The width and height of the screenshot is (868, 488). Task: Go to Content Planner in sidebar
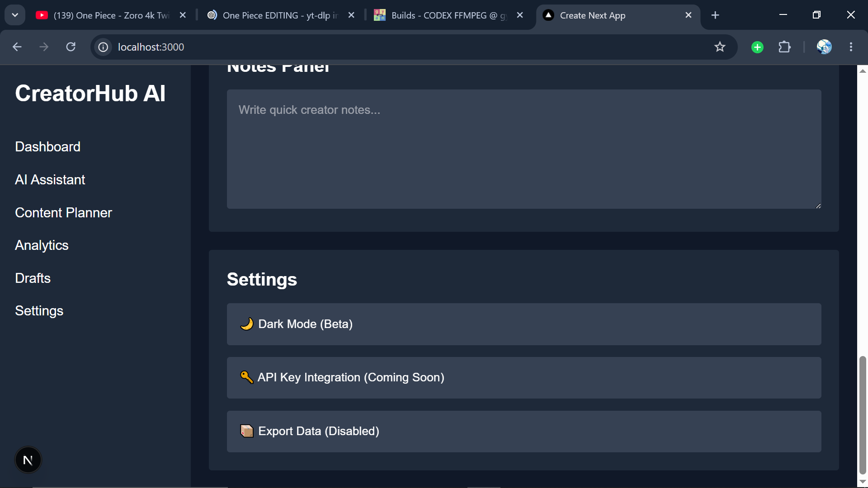click(x=63, y=213)
